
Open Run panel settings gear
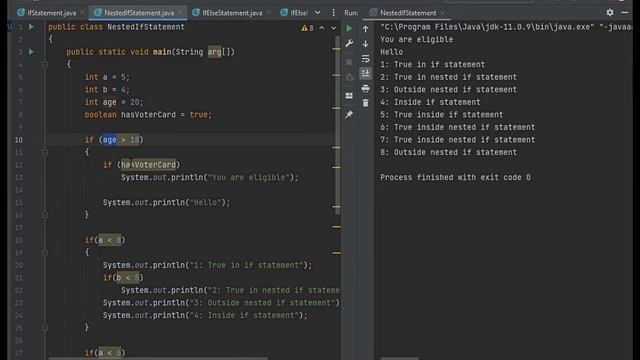(610, 13)
